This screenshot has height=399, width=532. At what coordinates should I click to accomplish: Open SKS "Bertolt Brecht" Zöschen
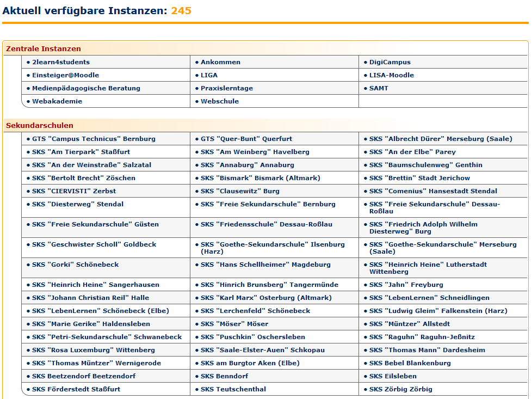point(83,178)
